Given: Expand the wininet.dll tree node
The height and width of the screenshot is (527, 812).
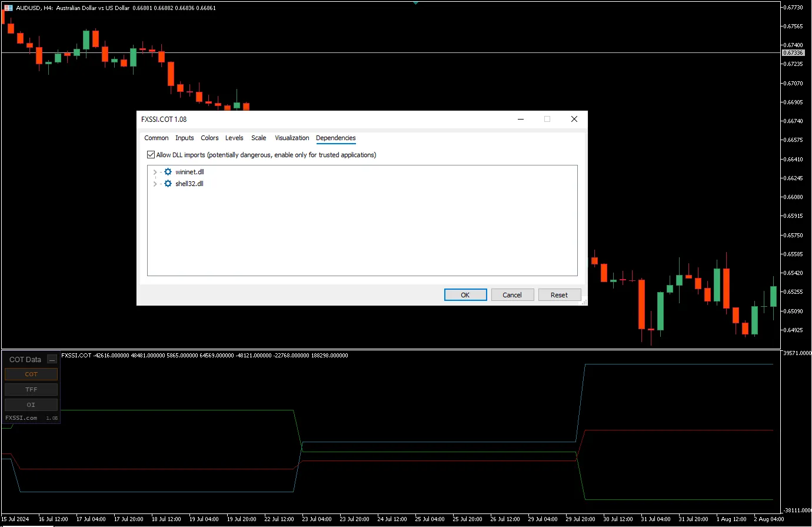Looking at the screenshot, I should click(155, 172).
